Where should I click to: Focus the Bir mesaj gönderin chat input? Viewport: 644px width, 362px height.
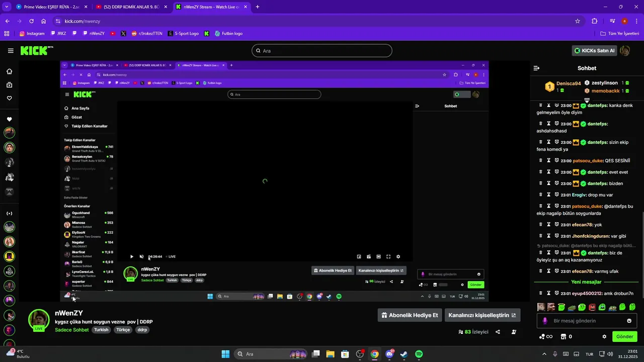587,321
